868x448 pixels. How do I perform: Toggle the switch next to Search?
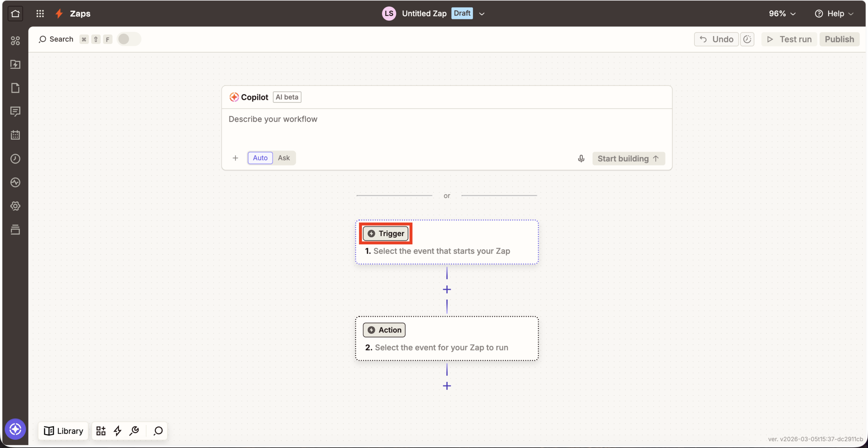129,39
